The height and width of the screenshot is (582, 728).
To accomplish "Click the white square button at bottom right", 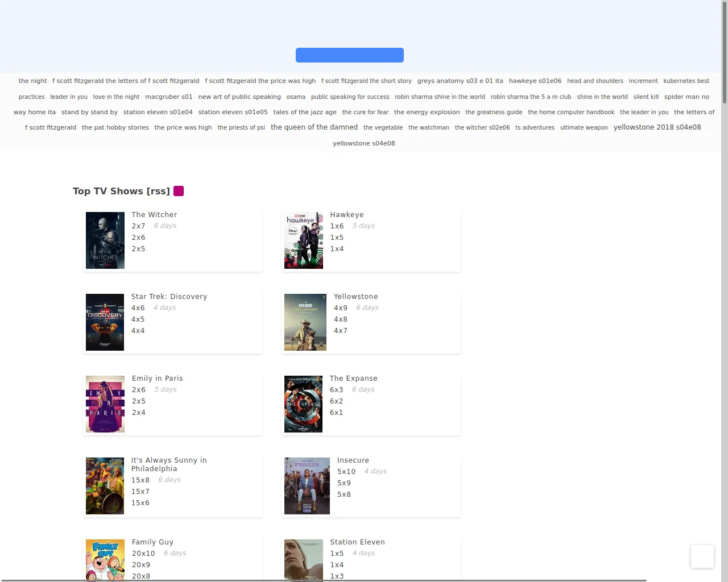I will point(702,556).
